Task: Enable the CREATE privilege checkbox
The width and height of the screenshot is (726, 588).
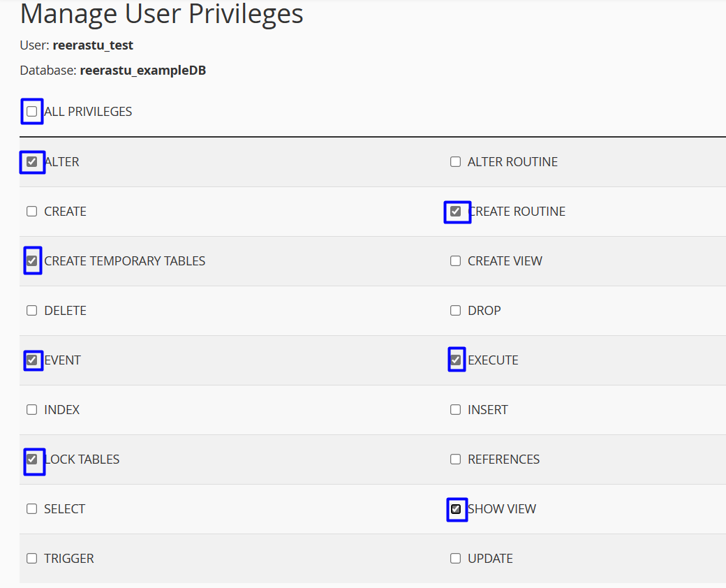Action: 32,212
